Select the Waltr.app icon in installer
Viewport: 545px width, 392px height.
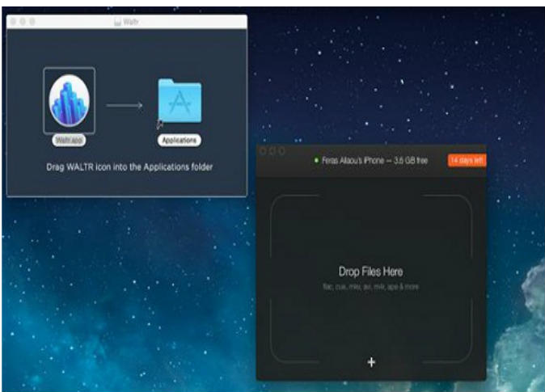click(69, 100)
